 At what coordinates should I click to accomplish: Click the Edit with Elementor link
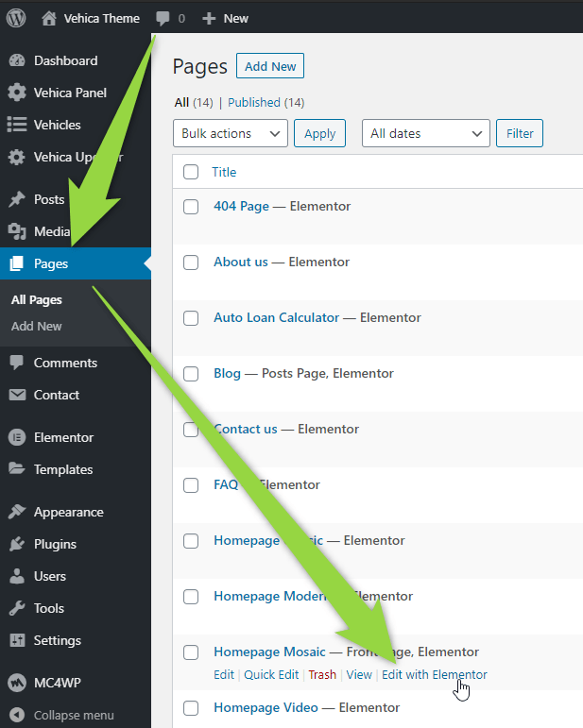pos(435,675)
